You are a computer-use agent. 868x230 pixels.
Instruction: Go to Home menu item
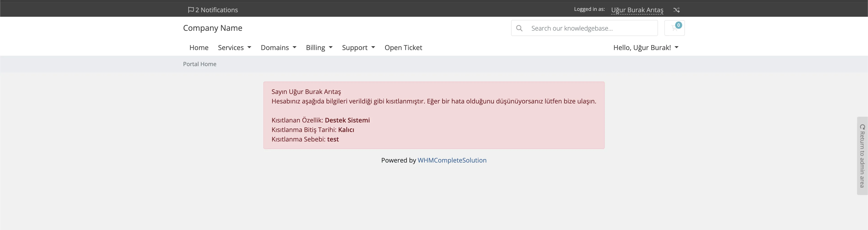[x=199, y=48]
